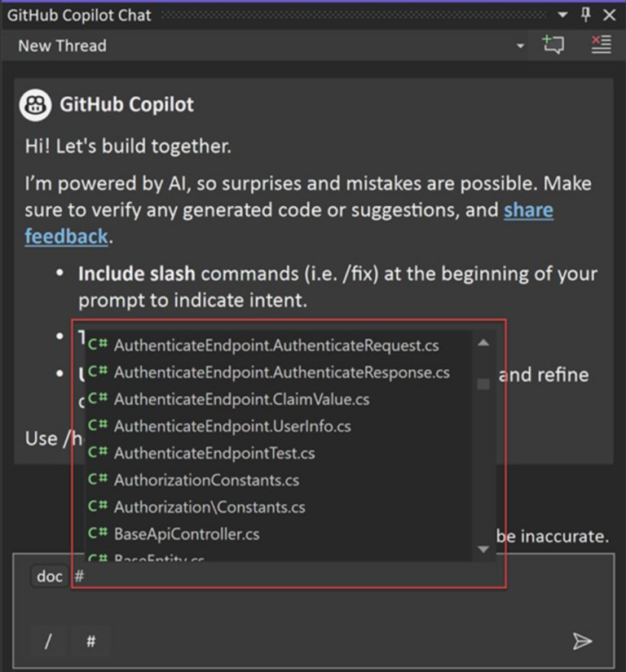Click the C# icon beside AuthenticateEndpointTest.cs

click(98, 453)
